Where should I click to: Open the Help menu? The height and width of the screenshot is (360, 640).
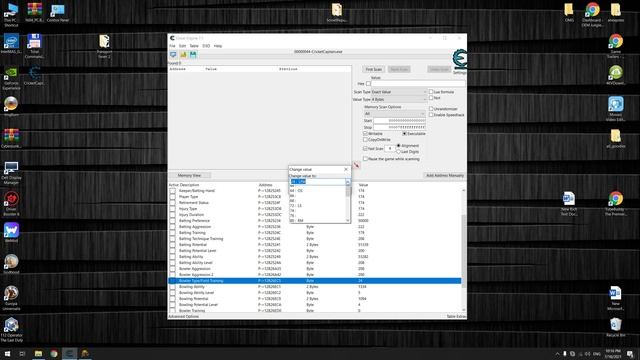[218, 46]
